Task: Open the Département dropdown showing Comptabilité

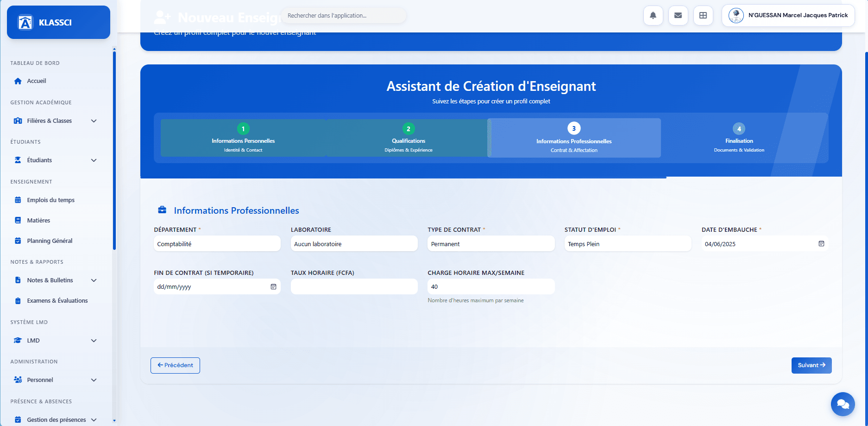Action: [x=217, y=244]
